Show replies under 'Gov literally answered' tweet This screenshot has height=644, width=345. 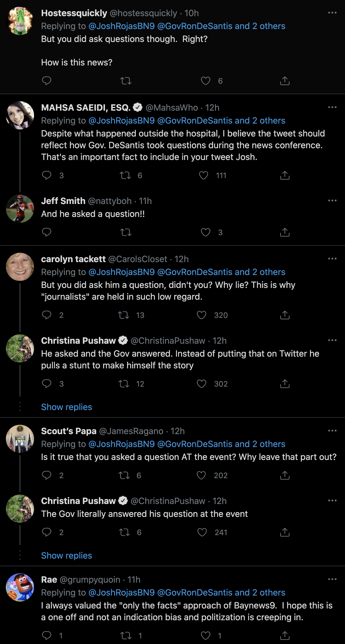[x=67, y=556]
